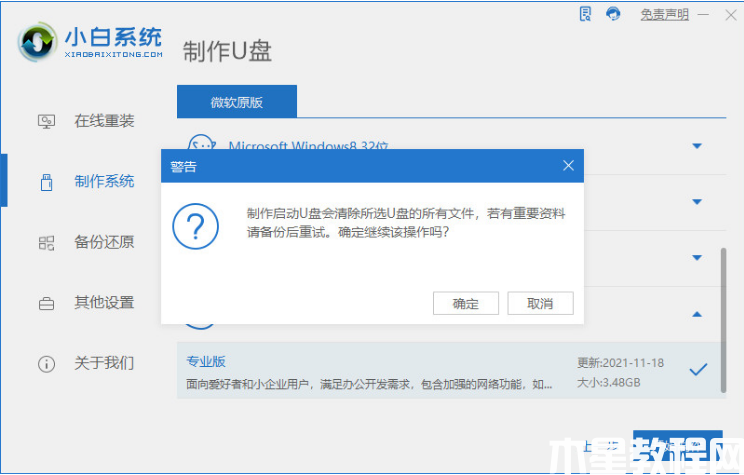
Task: Click the toolbox icon next to 其他设置
Action: tap(46, 303)
